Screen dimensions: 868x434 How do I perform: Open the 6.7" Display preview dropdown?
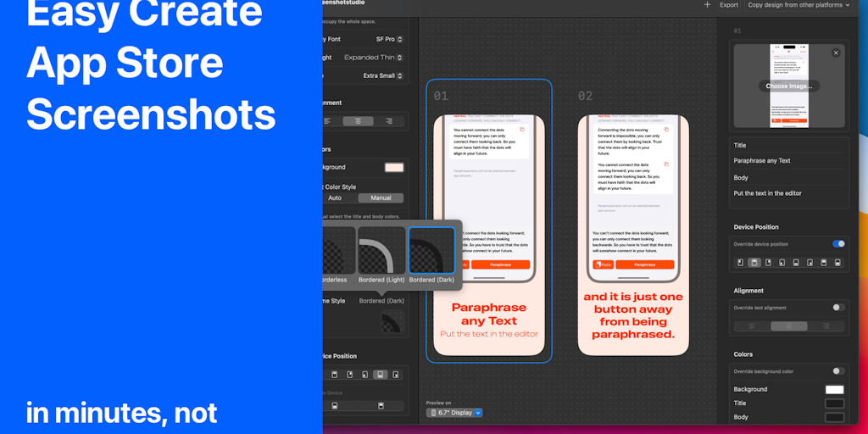click(454, 413)
